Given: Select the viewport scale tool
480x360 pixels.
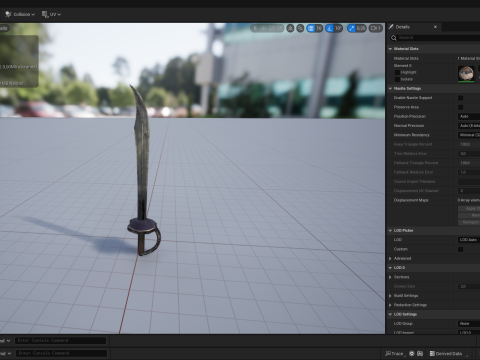Looking at the screenshot, I should point(279,28).
